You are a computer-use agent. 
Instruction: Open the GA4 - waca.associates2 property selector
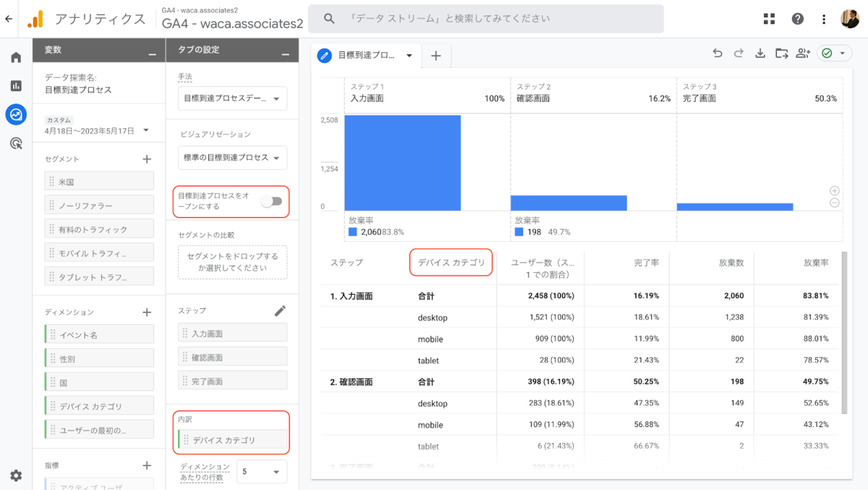(x=232, y=20)
